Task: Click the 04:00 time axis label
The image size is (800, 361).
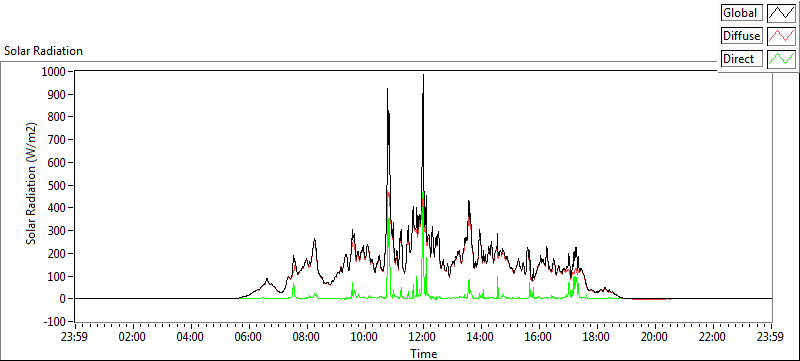Action: [x=191, y=337]
